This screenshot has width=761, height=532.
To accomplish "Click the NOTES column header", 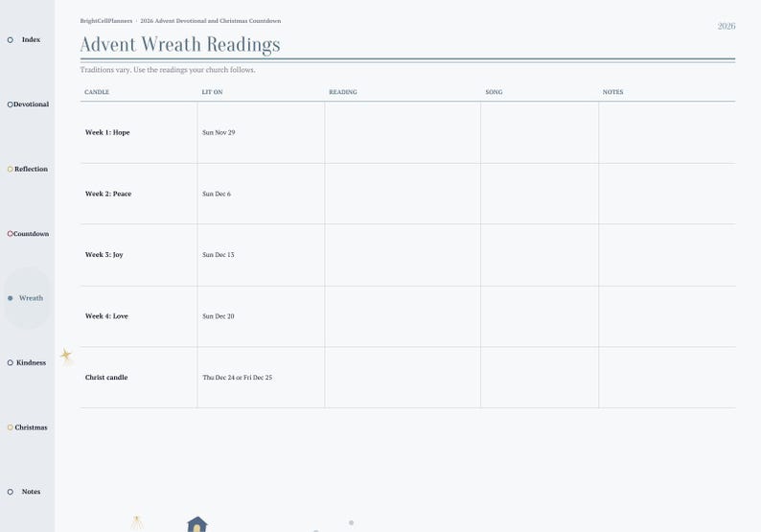I will click(613, 92).
